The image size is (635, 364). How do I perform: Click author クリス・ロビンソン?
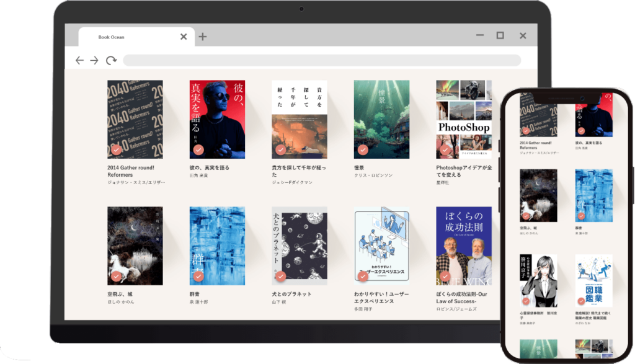click(373, 175)
